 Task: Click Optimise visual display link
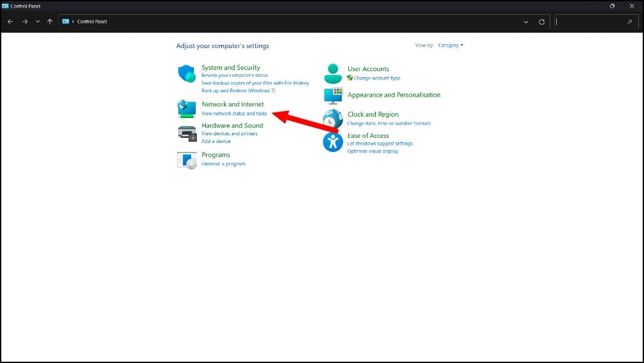(x=373, y=151)
